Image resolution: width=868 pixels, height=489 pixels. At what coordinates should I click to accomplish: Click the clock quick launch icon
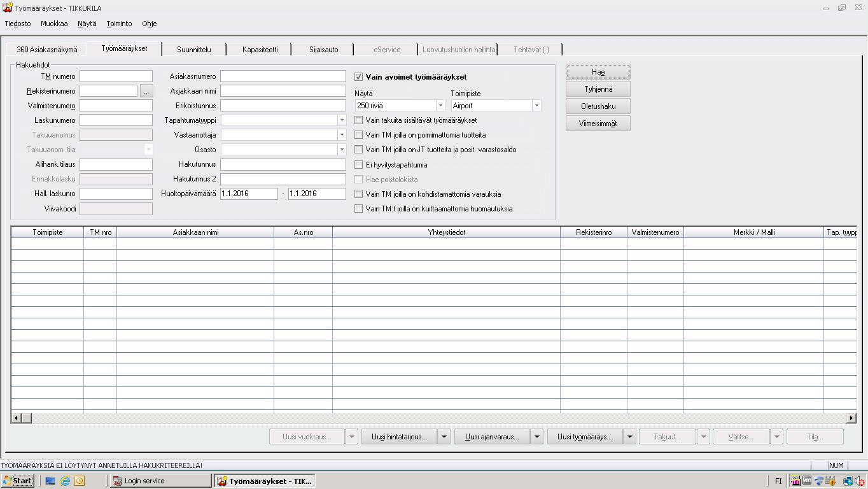tap(80, 481)
